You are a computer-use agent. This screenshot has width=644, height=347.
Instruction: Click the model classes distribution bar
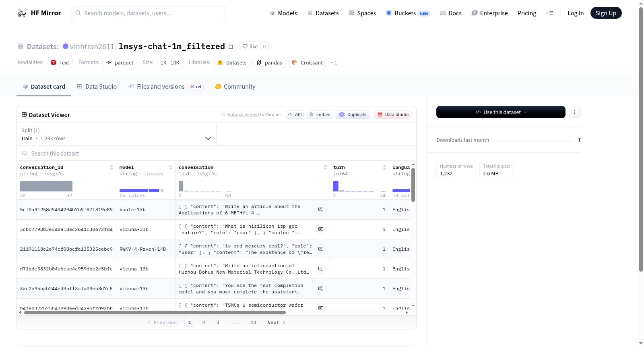click(x=141, y=191)
